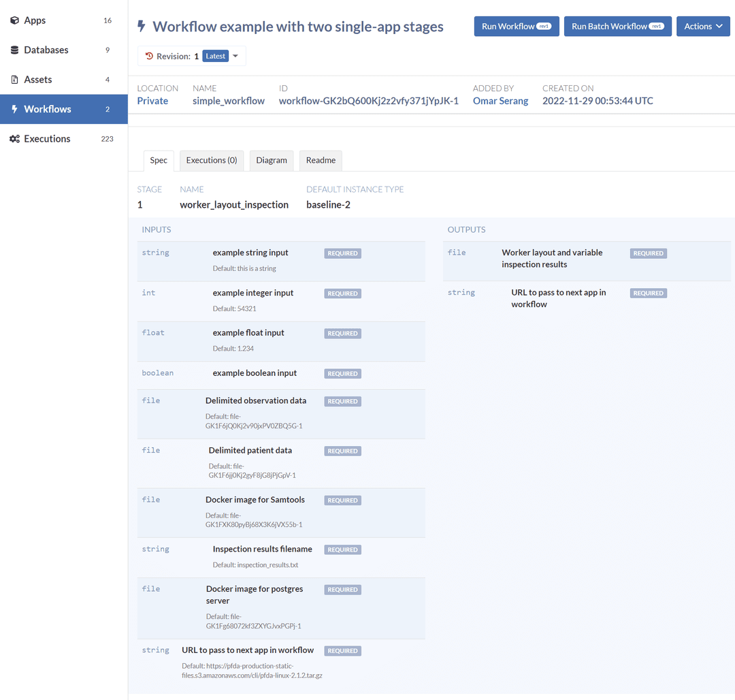Click the Assets file icon
Image resolution: width=735 pixels, height=700 pixels.
point(14,80)
